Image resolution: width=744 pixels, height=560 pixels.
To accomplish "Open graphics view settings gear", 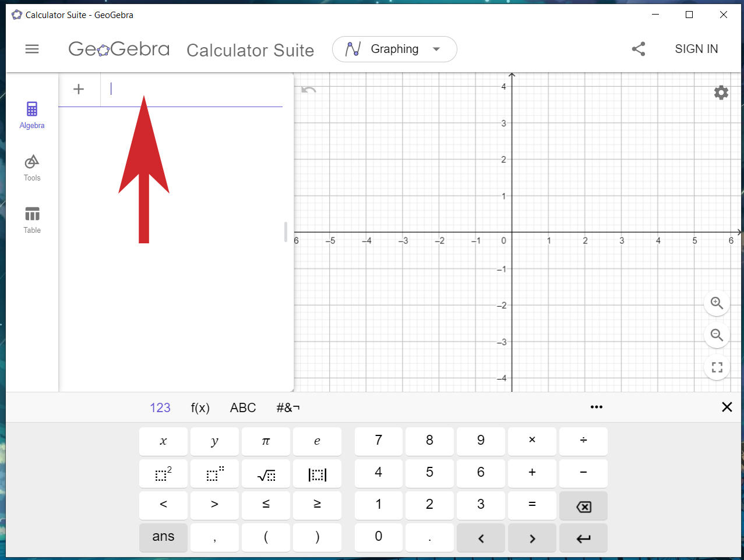I will pyautogui.click(x=721, y=93).
